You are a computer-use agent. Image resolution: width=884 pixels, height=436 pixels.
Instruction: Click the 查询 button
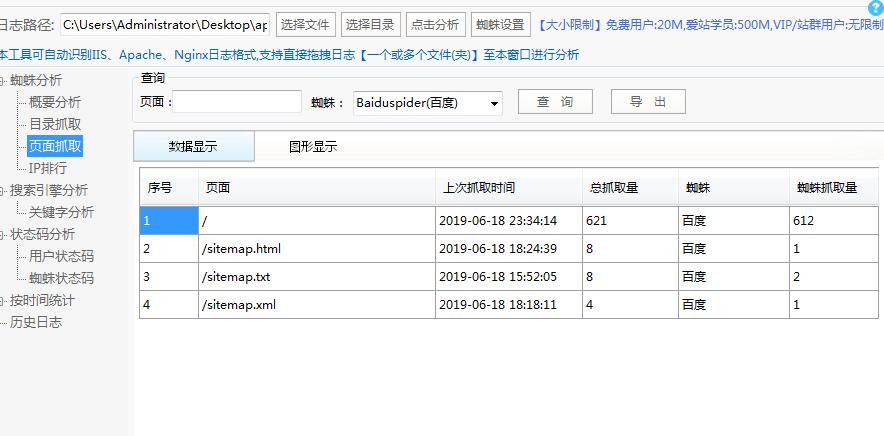click(555, 102)
